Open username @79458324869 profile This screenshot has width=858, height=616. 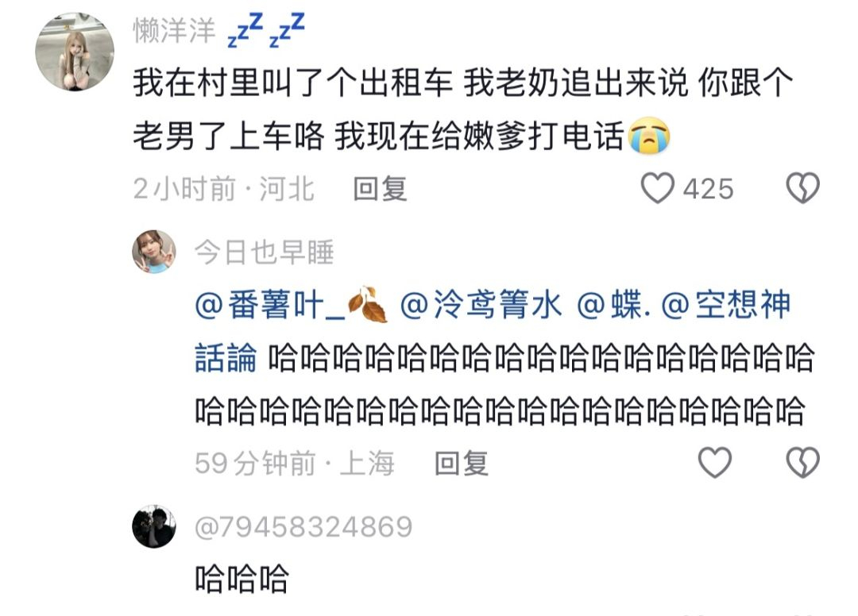tap(303, 527)
